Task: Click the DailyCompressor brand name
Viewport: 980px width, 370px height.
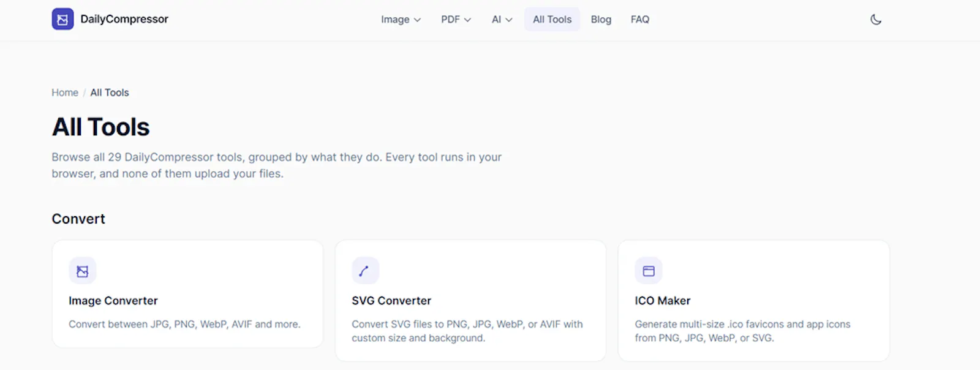Action: (124, 19)
